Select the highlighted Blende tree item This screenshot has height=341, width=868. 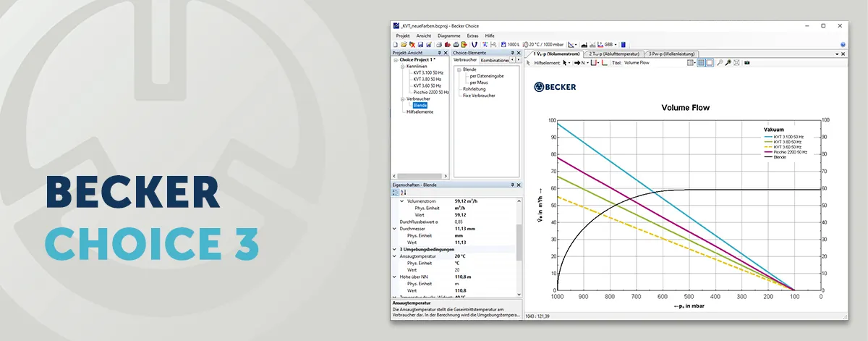(420, 106)
